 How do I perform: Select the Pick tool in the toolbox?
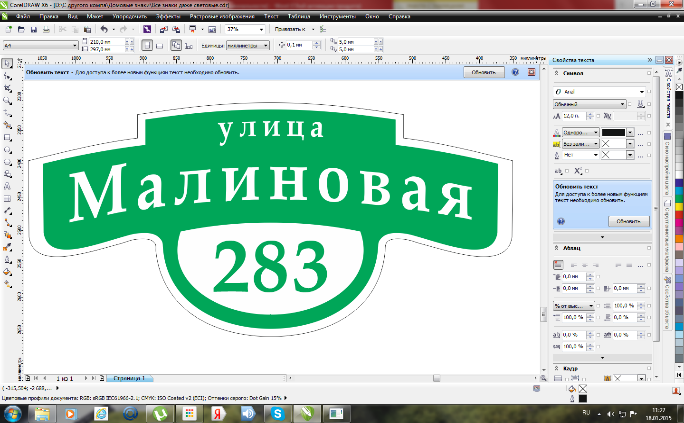click(7, 64)
